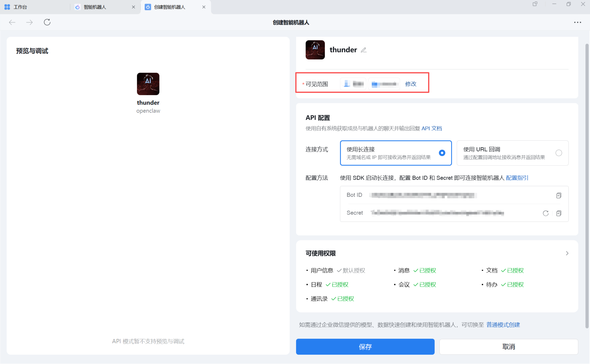Go forward with the right arrow
The width and height of the screenshot is (590, 364).
click(x=29, y=22)
